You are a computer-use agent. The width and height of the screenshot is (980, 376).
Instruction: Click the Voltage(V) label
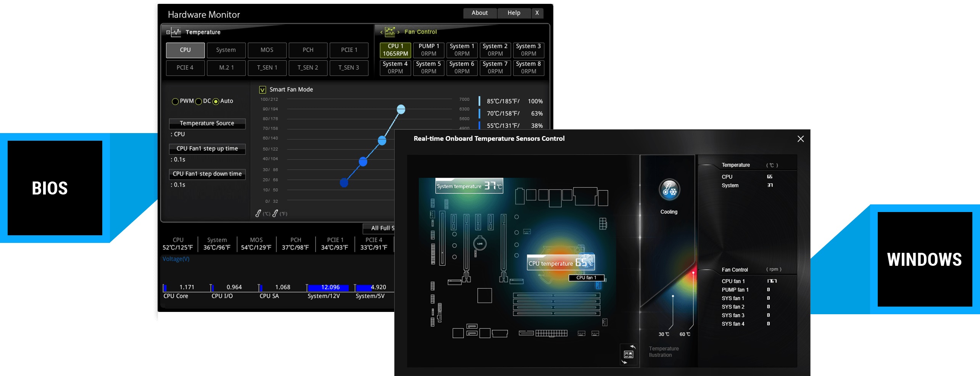(176, 259)
